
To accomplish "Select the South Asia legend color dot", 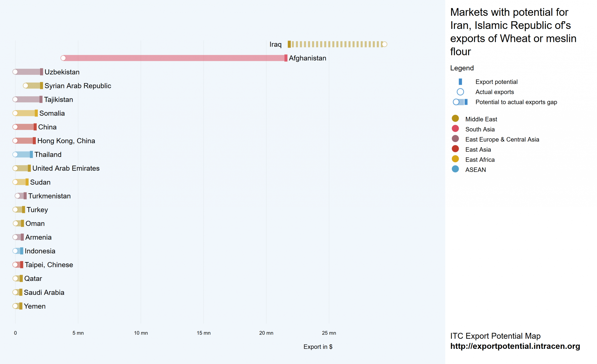I will [455, 129].
